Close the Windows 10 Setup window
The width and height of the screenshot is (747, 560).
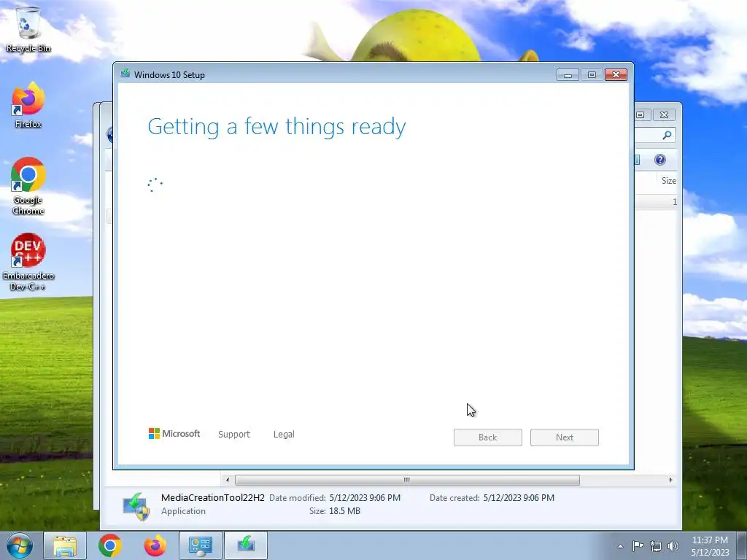(616, 75)
